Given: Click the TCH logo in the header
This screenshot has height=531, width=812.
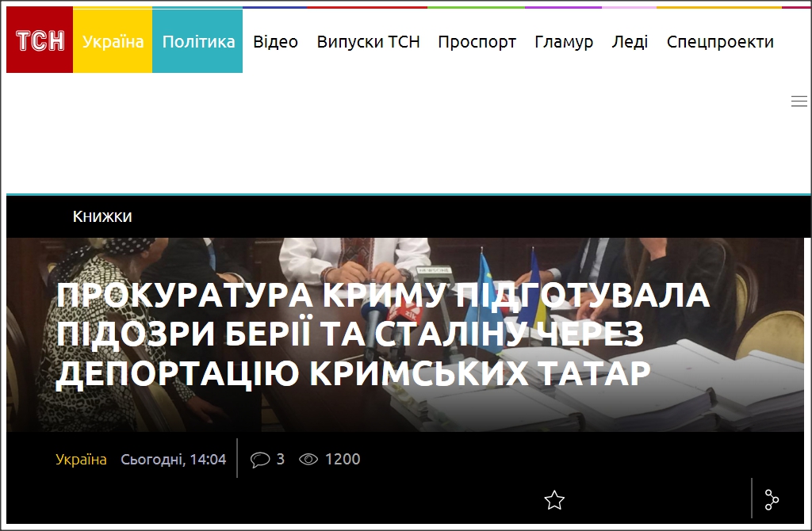Looking at the screenshot, I should (x=40, y=41).
